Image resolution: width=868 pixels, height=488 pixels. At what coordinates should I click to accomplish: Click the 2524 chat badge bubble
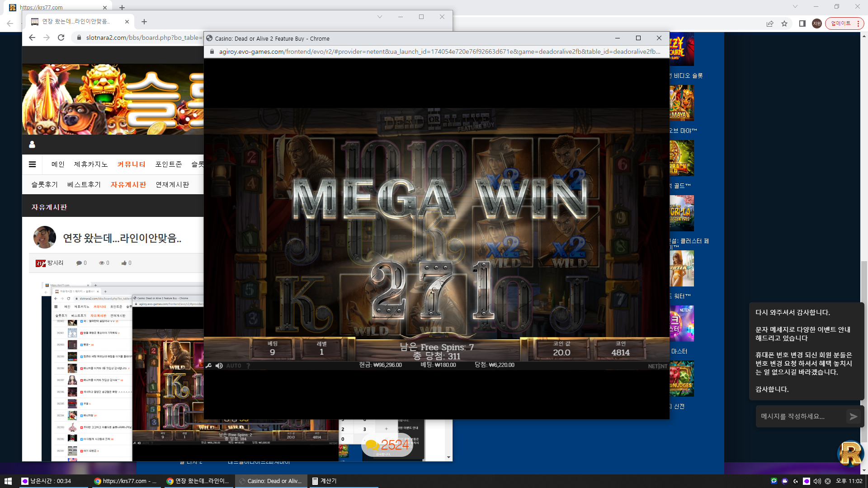[387, 445]
